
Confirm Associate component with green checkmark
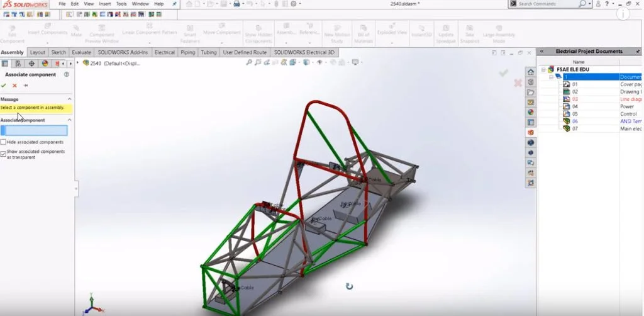tap(4, 86)
